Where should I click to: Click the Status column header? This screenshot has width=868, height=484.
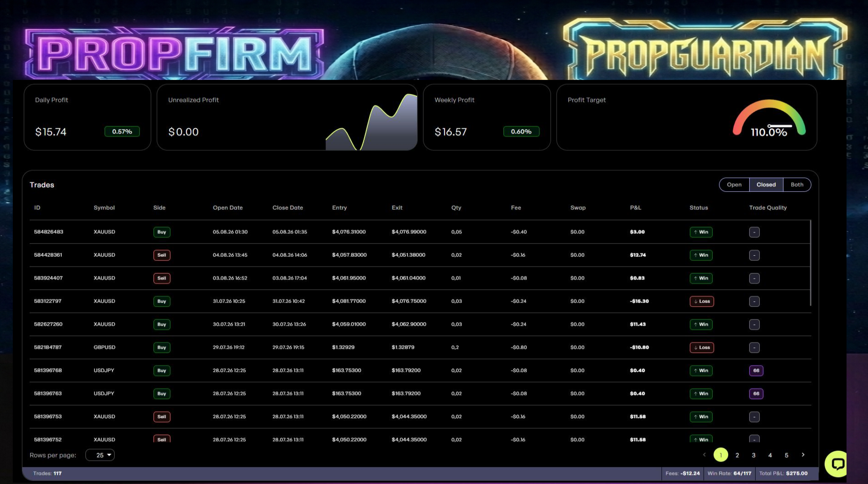699,208
